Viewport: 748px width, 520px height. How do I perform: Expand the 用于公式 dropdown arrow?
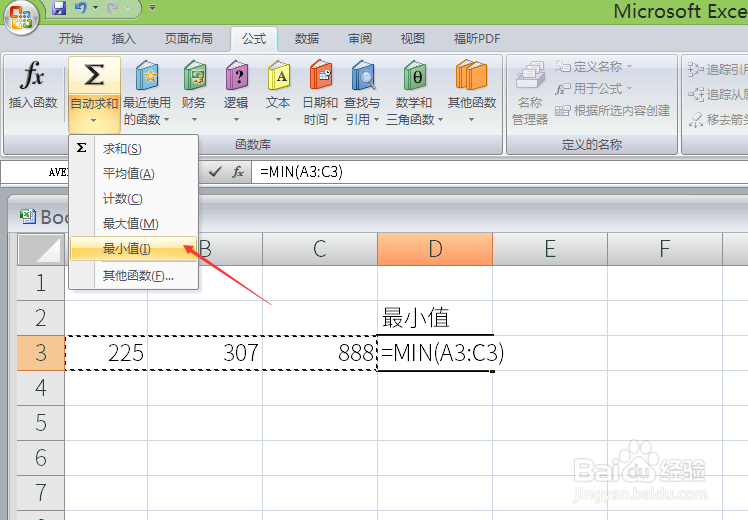629,89
